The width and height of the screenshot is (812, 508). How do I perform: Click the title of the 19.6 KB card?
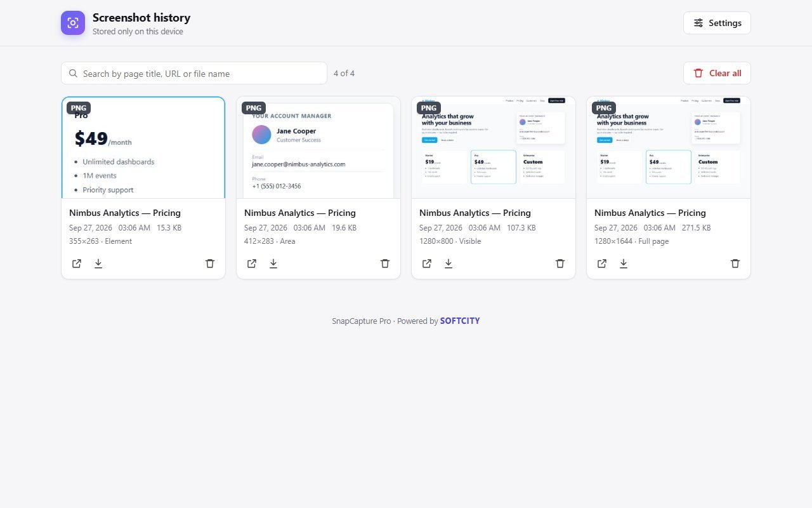click(x=300, y=213)
